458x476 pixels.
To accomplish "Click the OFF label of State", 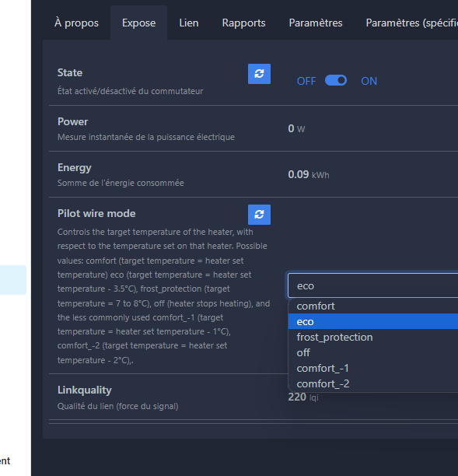I will (306, 81).
